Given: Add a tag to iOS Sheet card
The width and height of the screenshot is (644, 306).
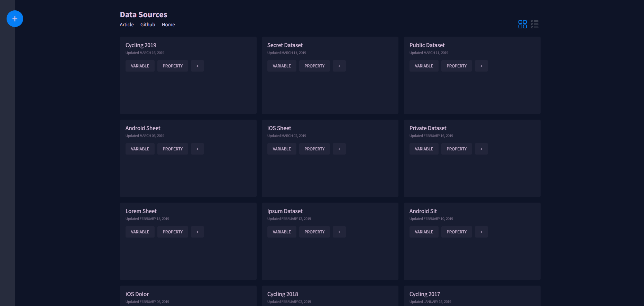Looking at the screenshot, I should pos(339,149).
